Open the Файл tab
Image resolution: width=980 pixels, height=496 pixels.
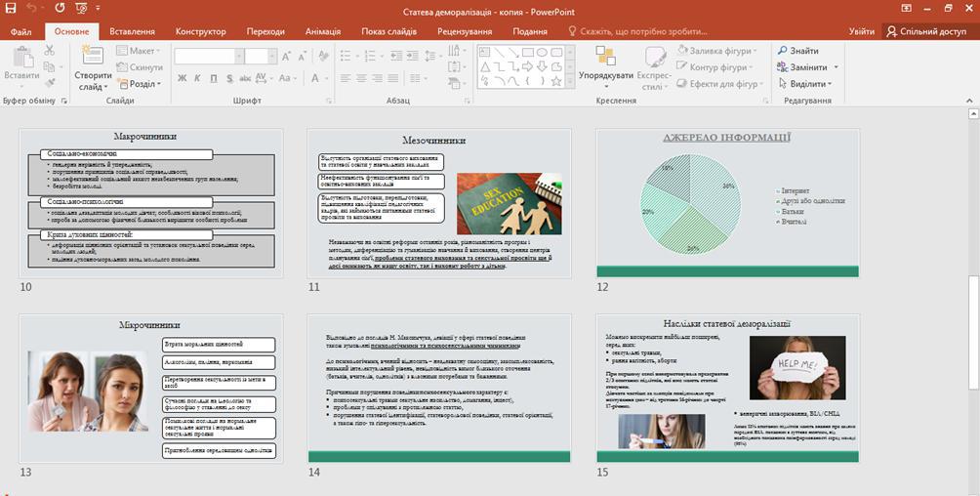coord(21,31)
